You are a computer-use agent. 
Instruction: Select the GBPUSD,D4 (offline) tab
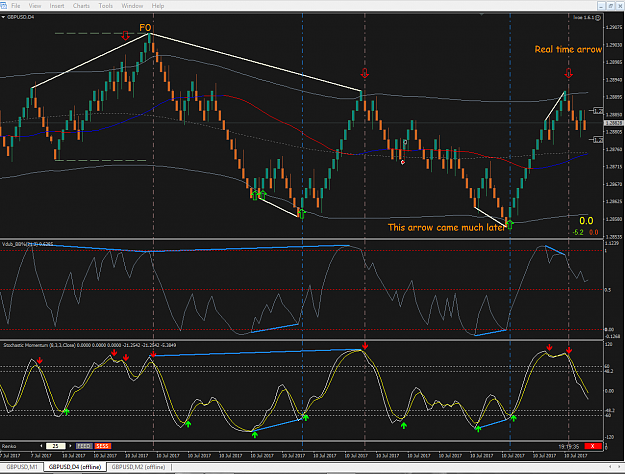75,467
